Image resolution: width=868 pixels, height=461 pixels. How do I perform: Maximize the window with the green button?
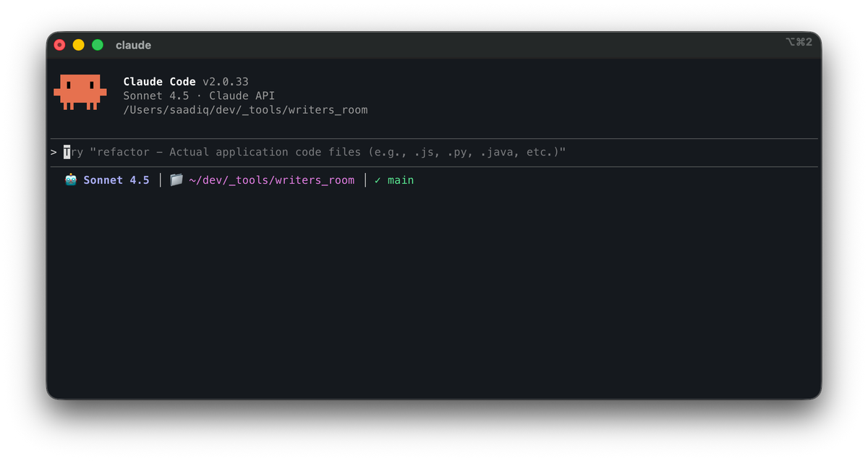pos(97,45)
